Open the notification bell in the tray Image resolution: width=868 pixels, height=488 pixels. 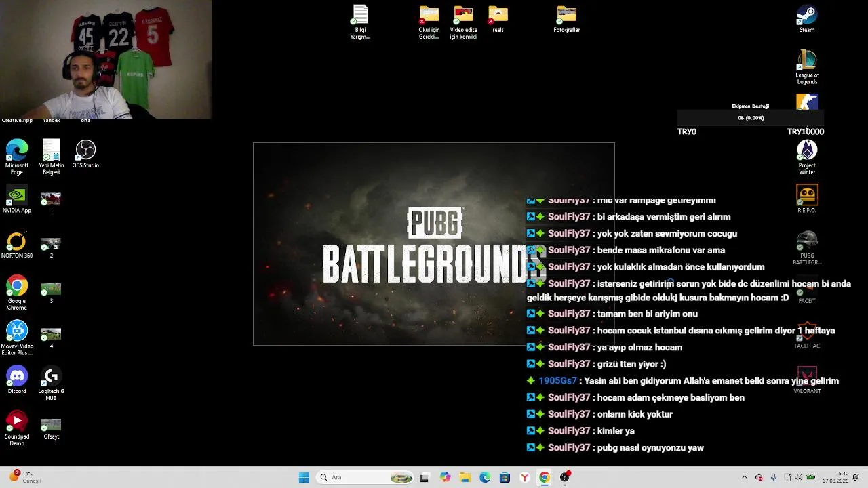point(856,477)
